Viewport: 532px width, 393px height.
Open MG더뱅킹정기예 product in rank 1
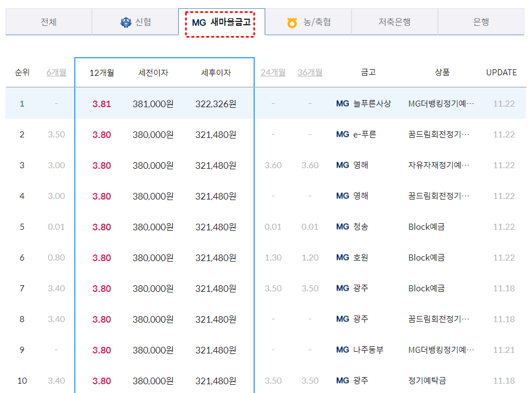click(x=441, y=103)
